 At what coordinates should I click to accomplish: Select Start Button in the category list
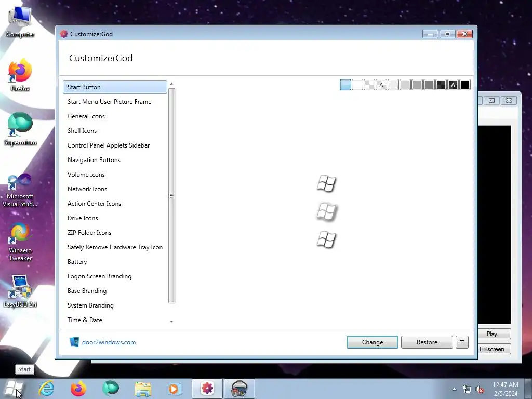pos(115,87)
